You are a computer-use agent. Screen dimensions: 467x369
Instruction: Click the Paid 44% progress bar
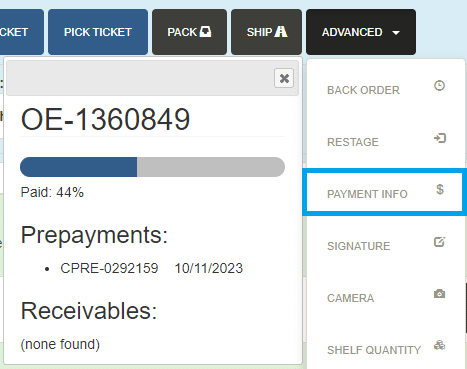[152, 167]
